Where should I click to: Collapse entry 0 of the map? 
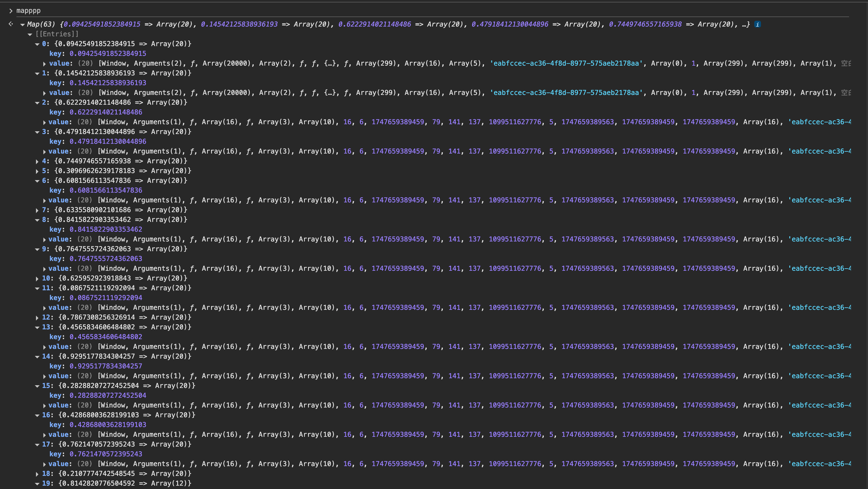coord(38,44)
